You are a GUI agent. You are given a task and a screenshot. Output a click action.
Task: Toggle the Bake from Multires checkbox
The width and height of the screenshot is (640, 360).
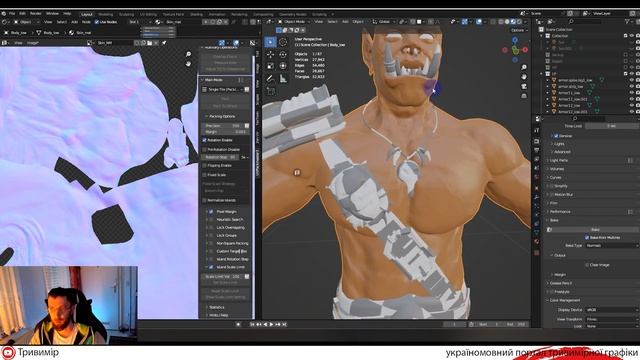pyautogui.click(x=587, y=237)
